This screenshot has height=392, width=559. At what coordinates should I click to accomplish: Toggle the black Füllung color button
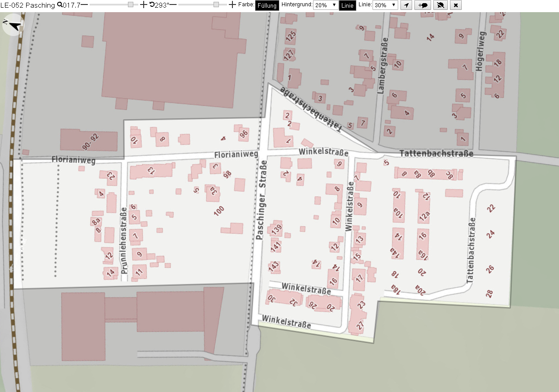pyautogui.click(x=267, y=5)
